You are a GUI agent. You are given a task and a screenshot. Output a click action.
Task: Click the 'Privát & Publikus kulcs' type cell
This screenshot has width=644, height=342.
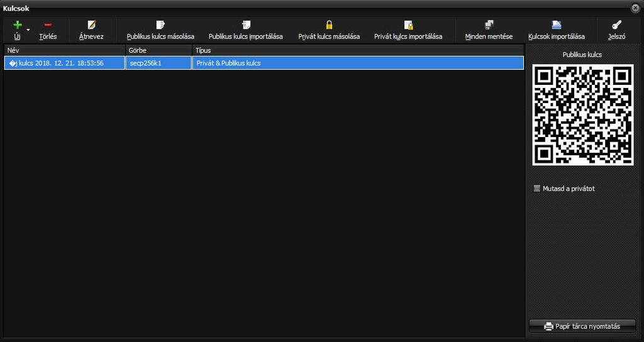tap(358, 63)
